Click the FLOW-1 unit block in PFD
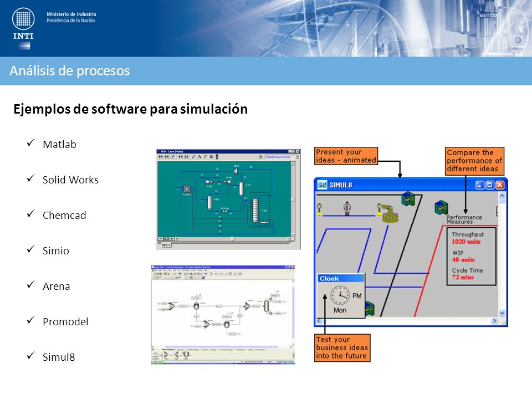The height and width of the screenshot is (399, 532). click(x=187, y=189)
